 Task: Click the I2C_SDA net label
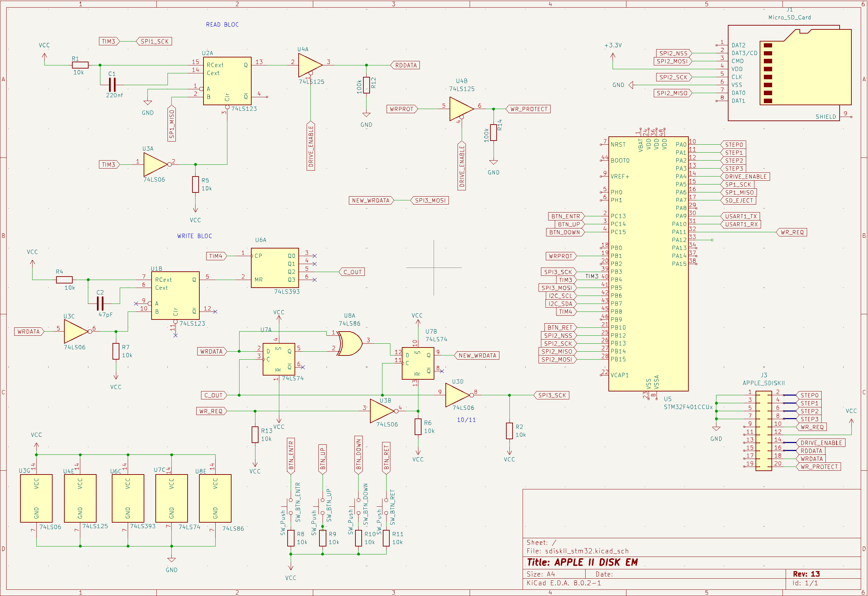pos(561,304)
